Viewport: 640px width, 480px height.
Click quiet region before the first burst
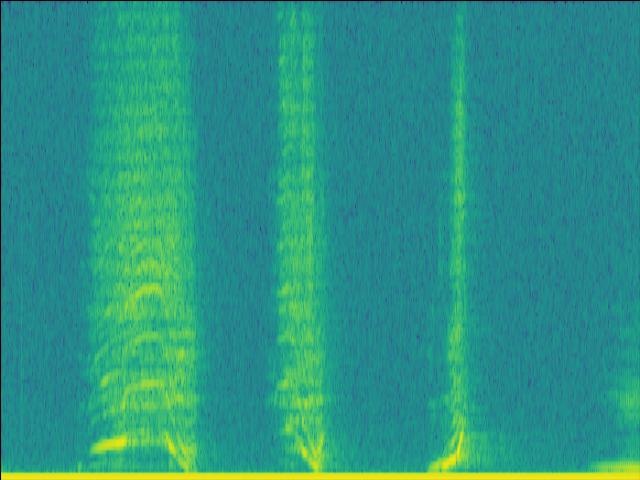(45, 240)
